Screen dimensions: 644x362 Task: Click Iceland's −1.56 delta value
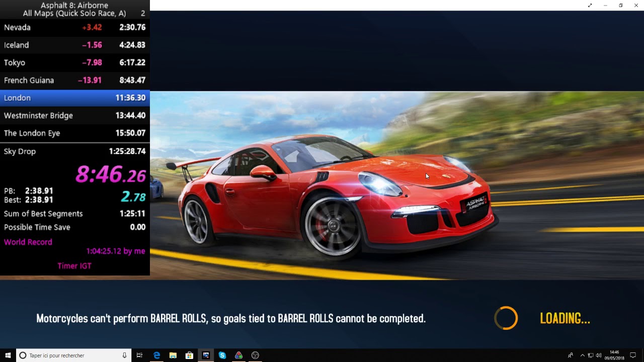92,45
